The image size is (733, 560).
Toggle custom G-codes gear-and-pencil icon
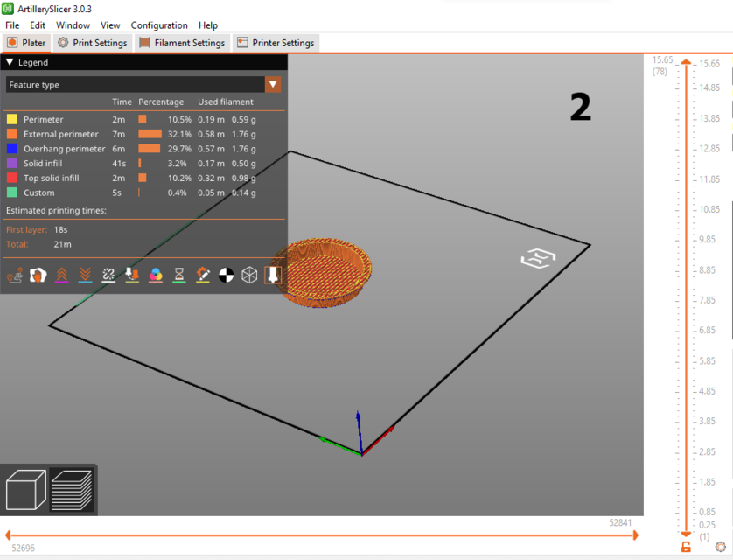[x=203, y=274]
